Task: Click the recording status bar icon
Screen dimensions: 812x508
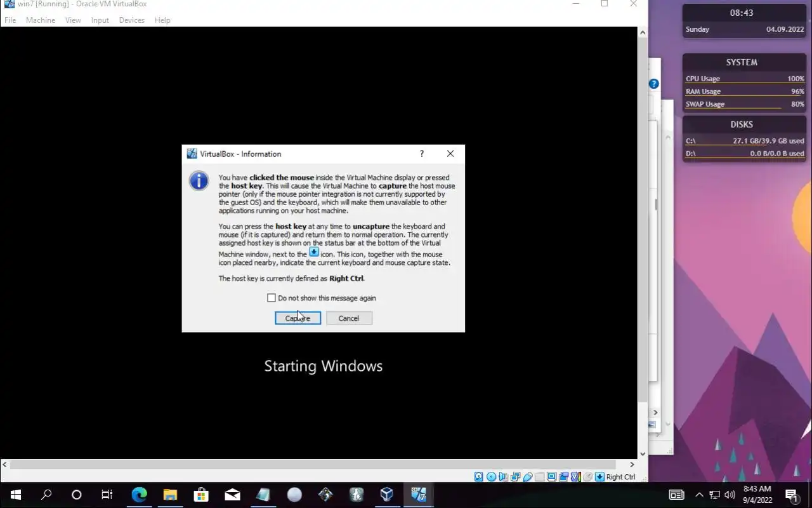Action: pos(563,477)
